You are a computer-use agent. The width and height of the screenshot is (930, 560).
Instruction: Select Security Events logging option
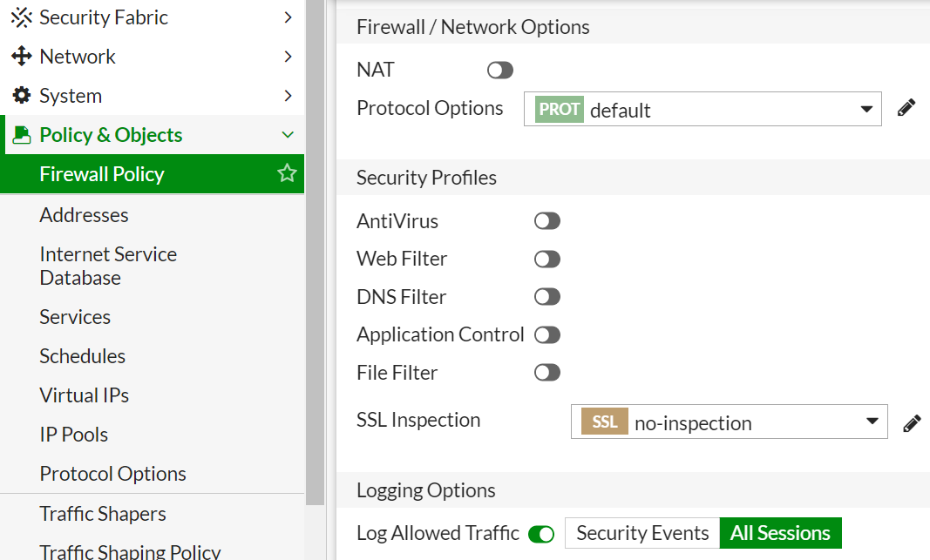click(642, 533)
